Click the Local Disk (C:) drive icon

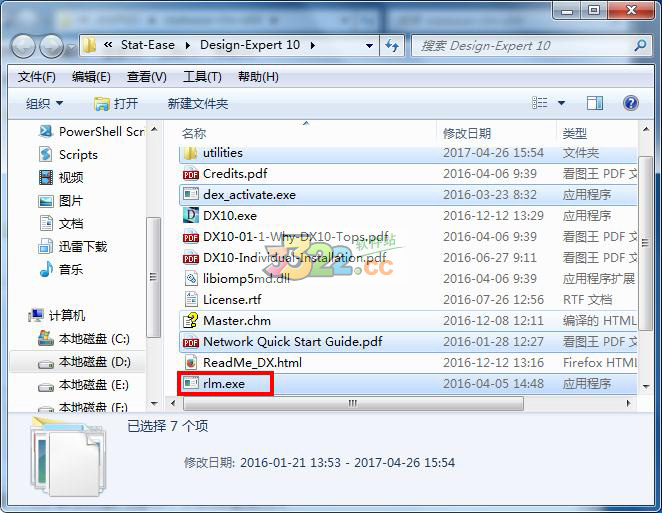(x=46, y=338)
